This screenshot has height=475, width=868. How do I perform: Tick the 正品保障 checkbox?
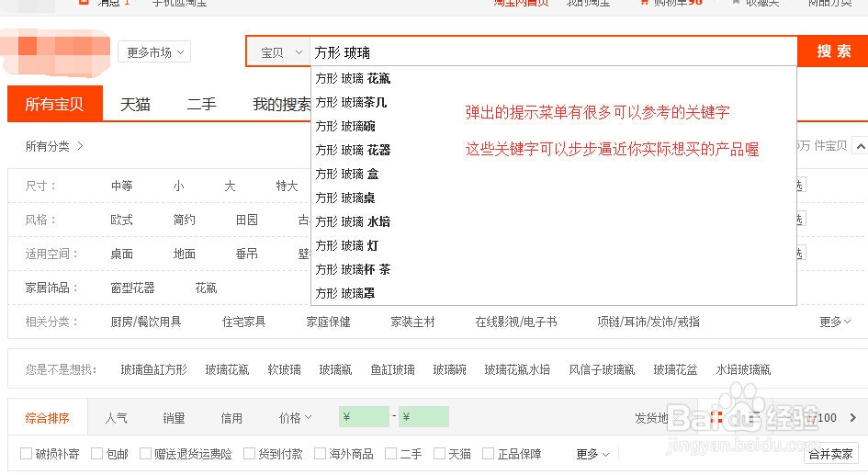click(488, 454)
